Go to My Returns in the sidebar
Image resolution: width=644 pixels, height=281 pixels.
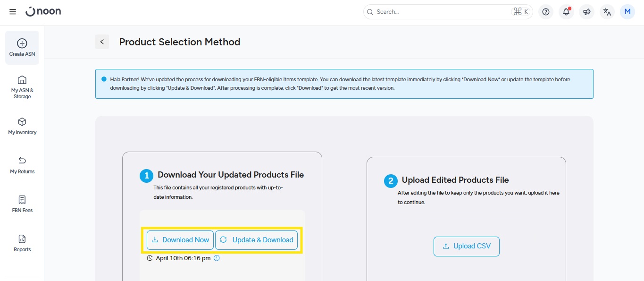22,165
